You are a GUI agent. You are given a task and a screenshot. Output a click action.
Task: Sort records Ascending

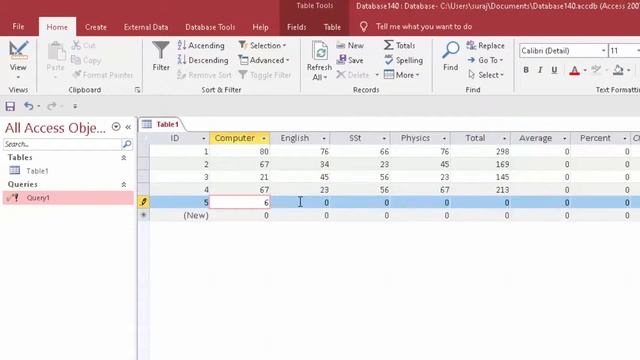201,45
